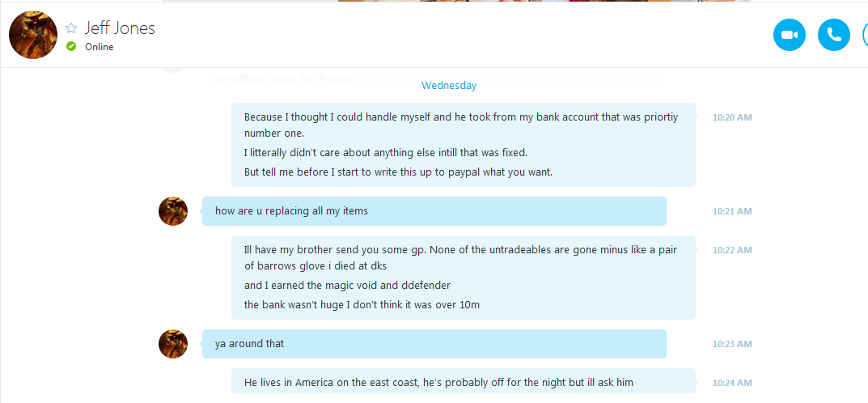This screenshot has height=403, width=868.
Task: Toggle favorite star beside Jeff Jones
Action: pyautogui.click(x=71, y=28)
